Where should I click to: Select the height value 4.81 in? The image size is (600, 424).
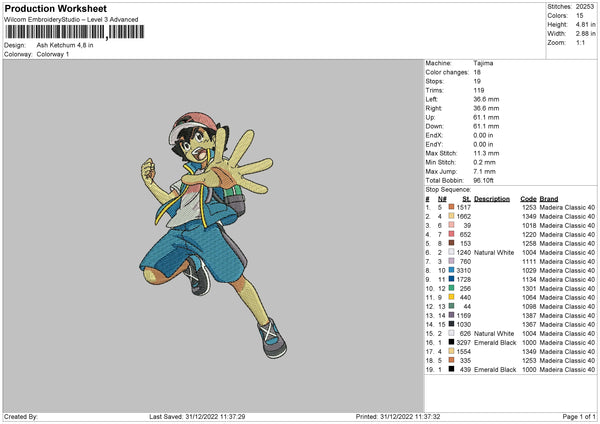click(585, 24)
